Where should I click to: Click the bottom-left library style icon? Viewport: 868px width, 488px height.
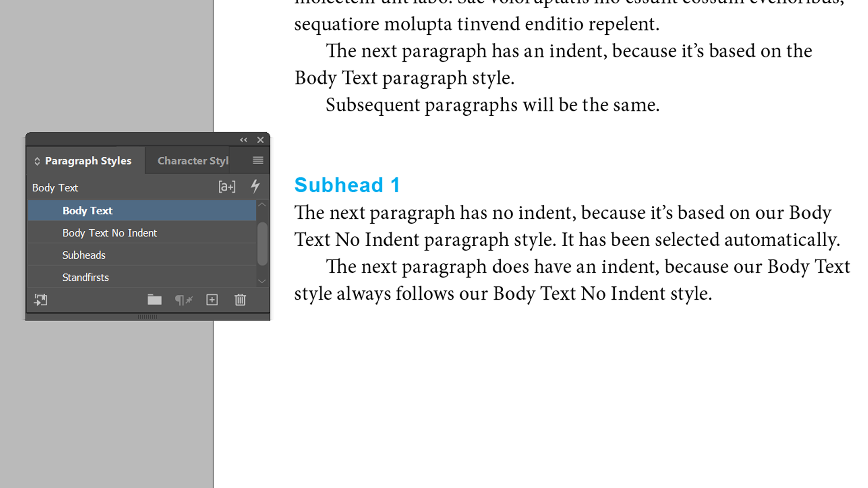(41, 300)
